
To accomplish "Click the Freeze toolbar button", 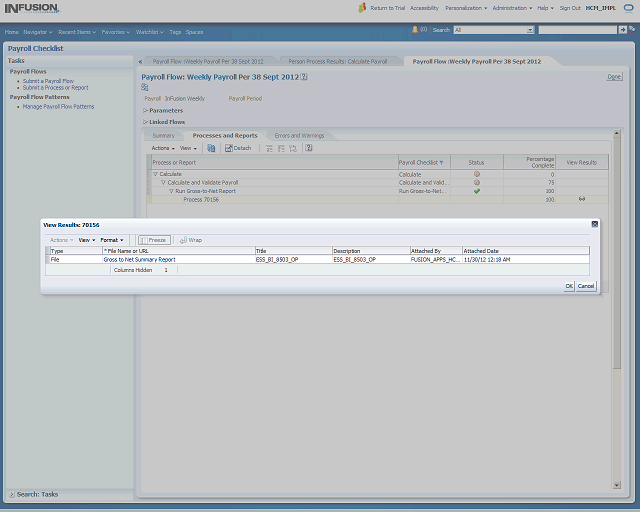I will [154, 240].
